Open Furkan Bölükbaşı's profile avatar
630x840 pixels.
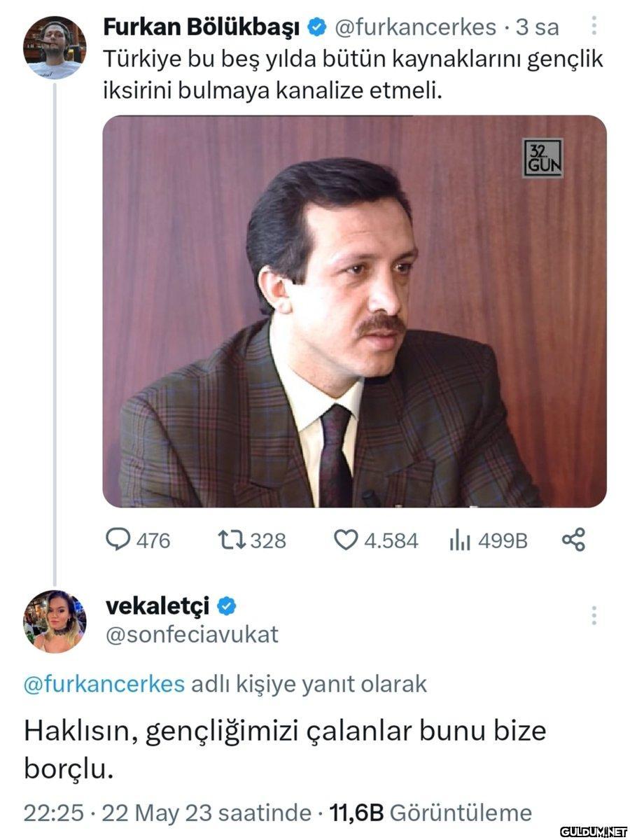(x=55, y=47)
